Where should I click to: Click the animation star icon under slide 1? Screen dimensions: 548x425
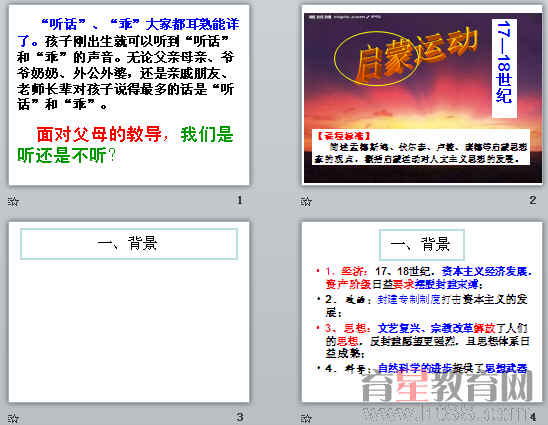13,201
